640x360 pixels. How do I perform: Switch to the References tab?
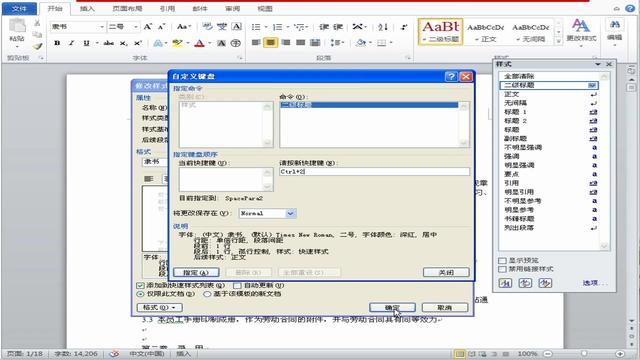coord(167,9)
